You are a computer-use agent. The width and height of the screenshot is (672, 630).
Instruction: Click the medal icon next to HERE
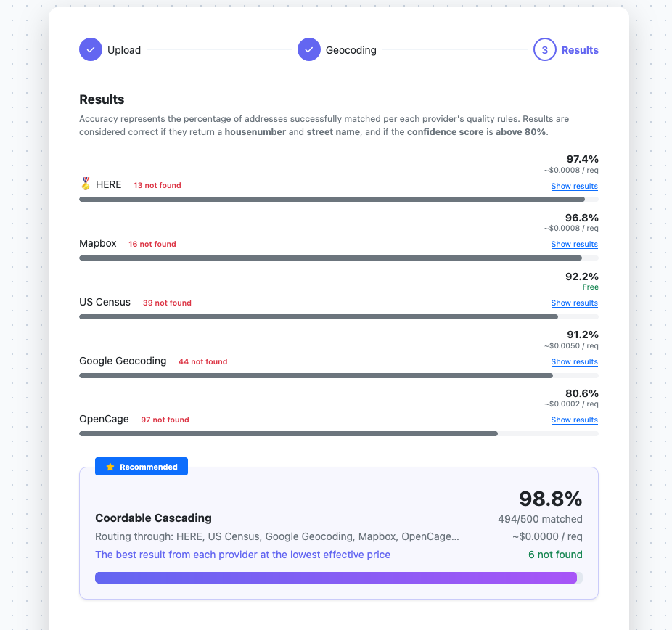pyautogui.click(x=86, y=184)
